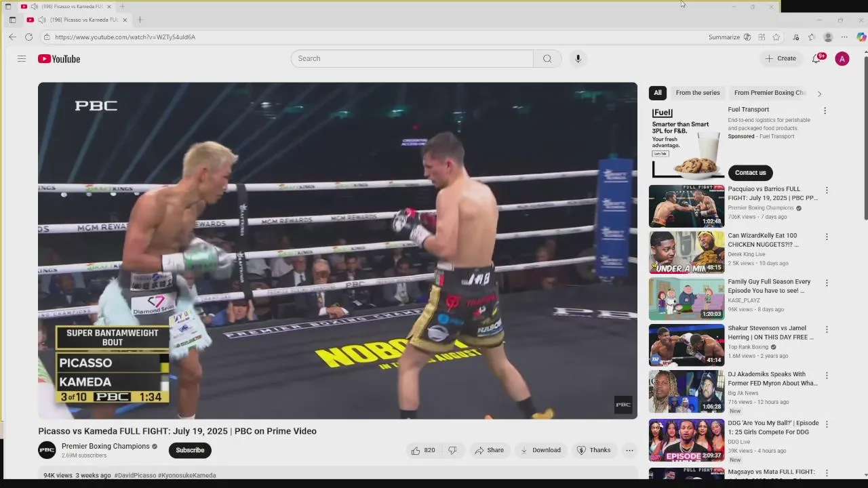The width and height of the screenshot is (868, 488).
Task: Select From the series chip
Action: (698, 93)
